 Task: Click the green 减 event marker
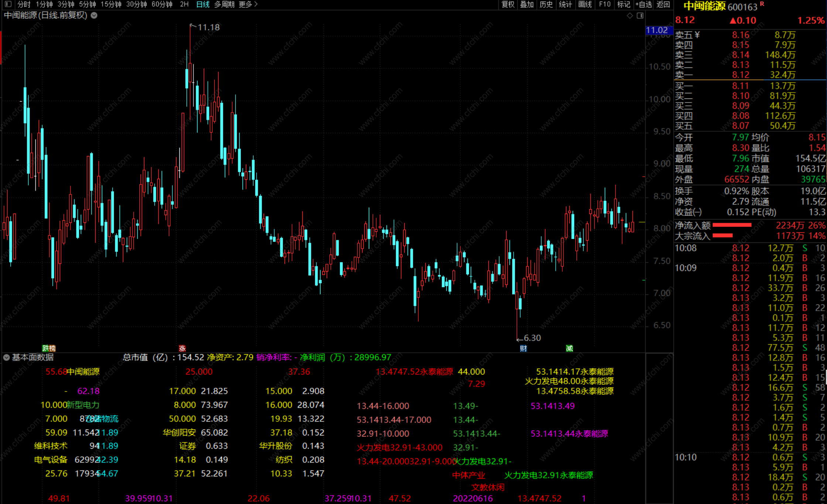569,348
